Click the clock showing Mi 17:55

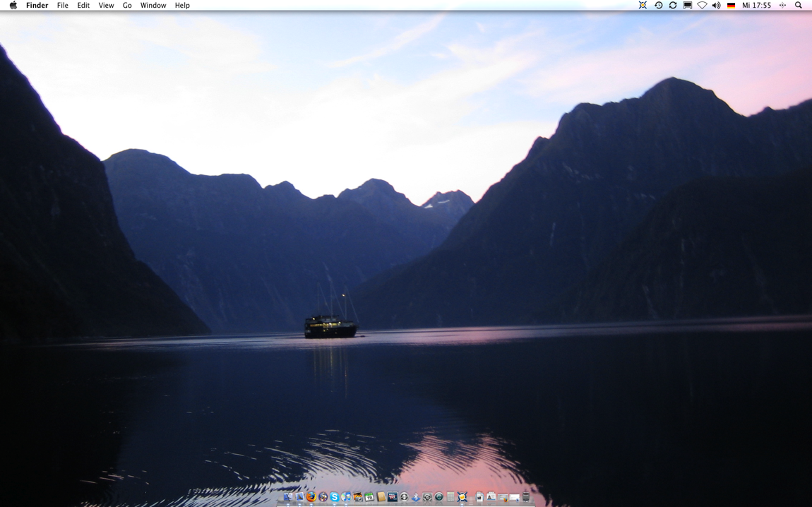[756, 6]
